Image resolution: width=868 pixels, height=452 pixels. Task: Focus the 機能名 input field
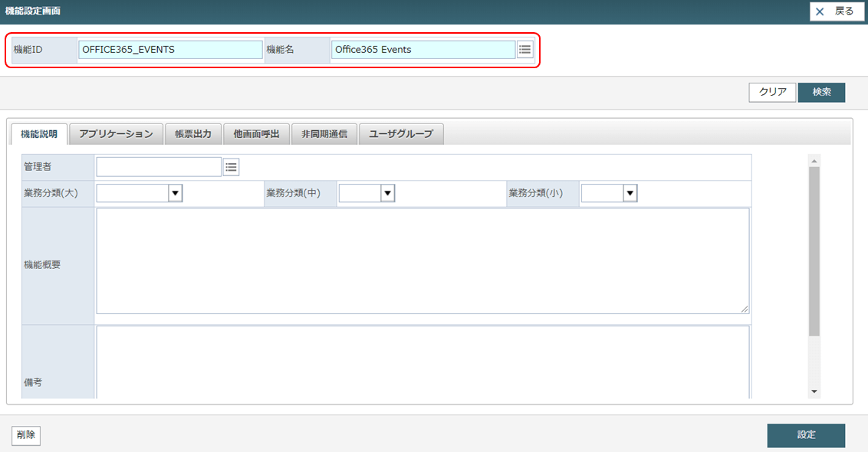[x=423, y=50]
